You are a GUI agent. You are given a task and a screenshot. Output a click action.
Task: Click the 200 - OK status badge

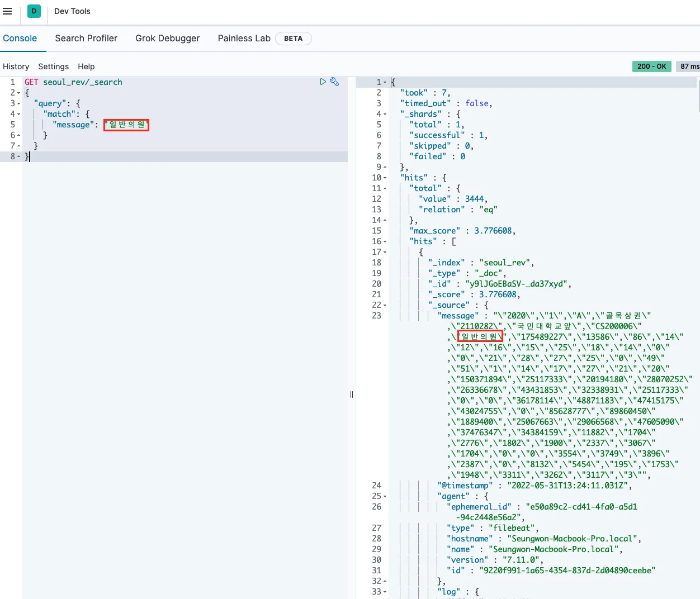coord(651,66)
